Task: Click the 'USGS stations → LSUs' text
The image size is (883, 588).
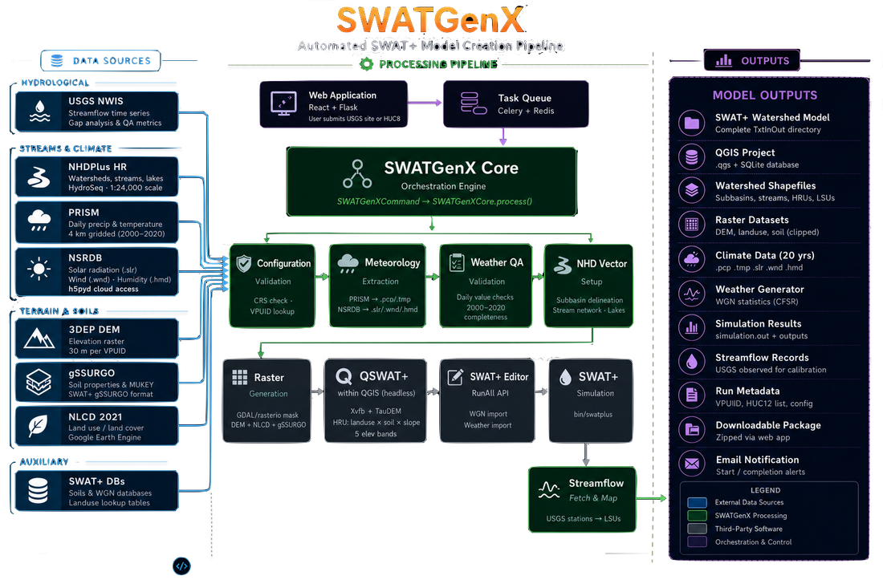Action: (584, 519)
